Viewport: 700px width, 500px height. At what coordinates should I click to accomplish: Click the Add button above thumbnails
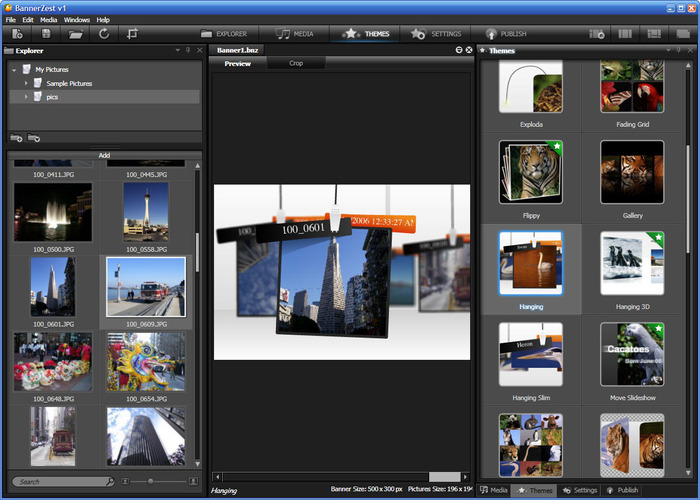[104, 155]
